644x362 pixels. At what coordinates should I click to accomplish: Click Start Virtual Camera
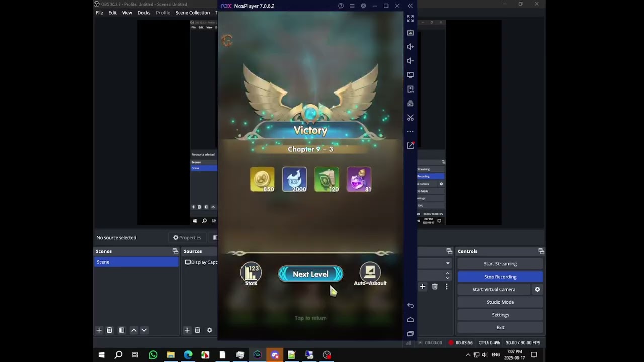(494, 289)
